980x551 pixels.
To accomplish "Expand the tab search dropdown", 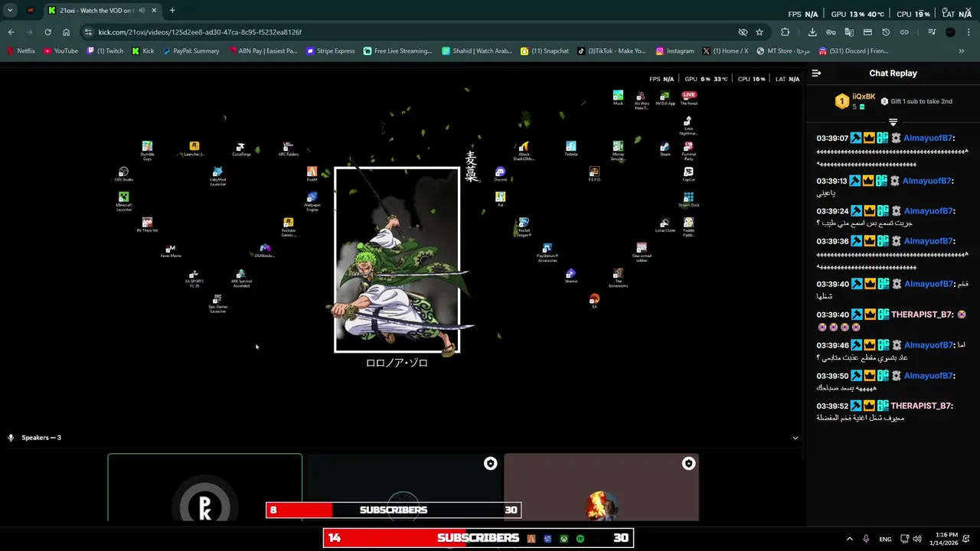I will (x=10, y=11).
